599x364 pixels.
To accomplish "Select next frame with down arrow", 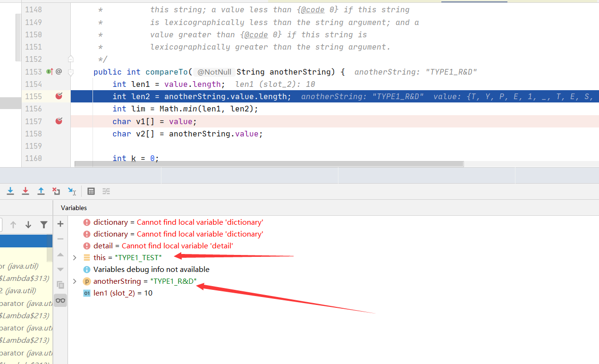I will pos(28,225).
